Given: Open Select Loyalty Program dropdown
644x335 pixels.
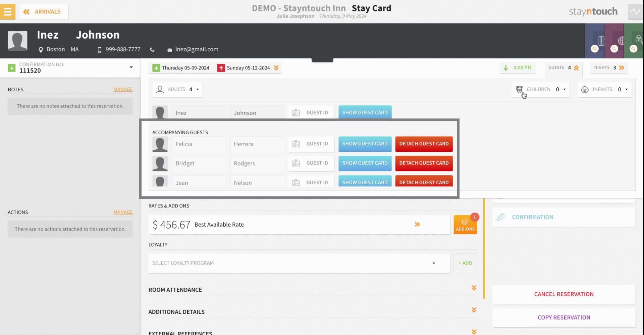Looking at the screenshot, I should [x=299, y=263].
